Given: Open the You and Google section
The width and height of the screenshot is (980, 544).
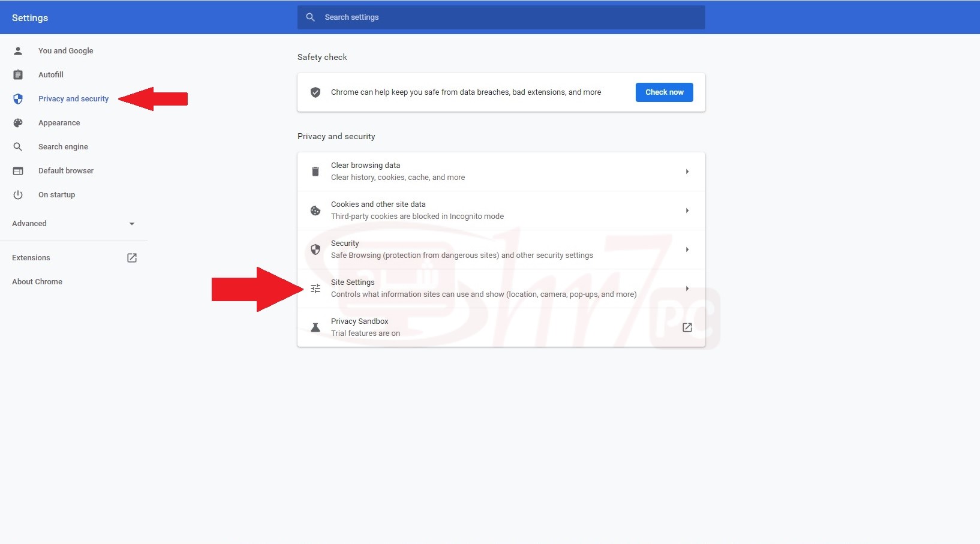Looking at the screenshot, I should pyautogui.click(x=66, y=51).
